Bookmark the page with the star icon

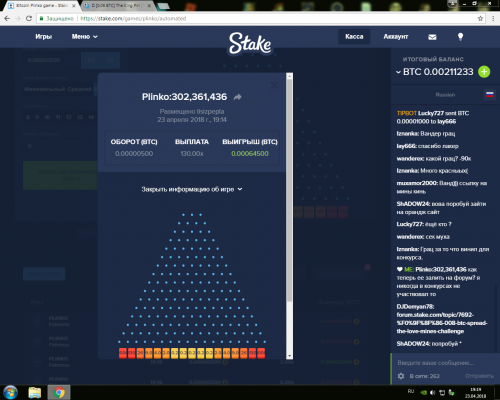[x=480, y=18]
